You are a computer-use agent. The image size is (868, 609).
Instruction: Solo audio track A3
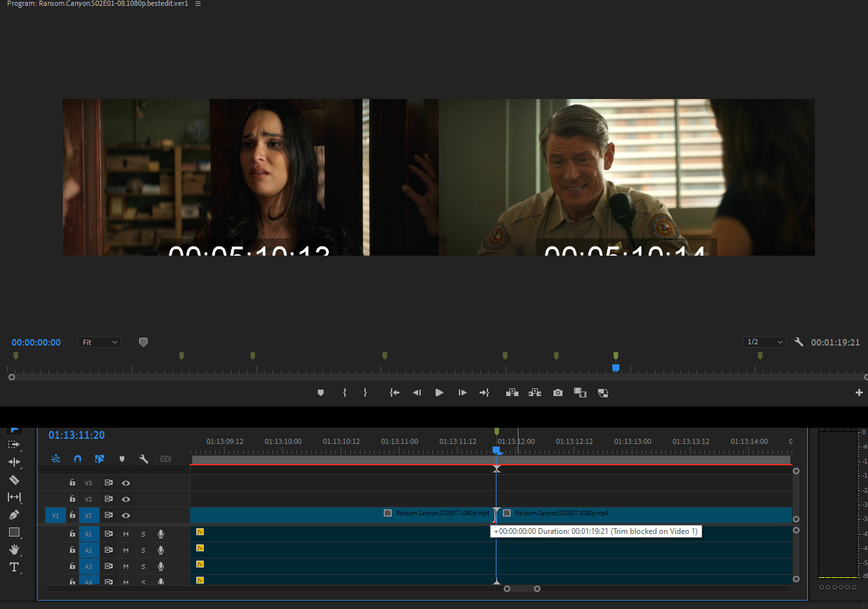[143, 566]
